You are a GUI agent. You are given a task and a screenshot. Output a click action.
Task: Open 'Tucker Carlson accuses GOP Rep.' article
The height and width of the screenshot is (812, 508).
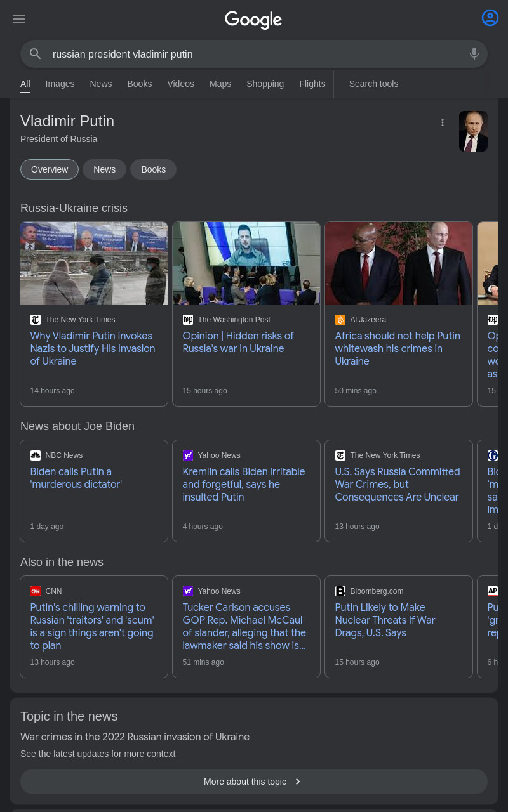click(x=244, y=626)
